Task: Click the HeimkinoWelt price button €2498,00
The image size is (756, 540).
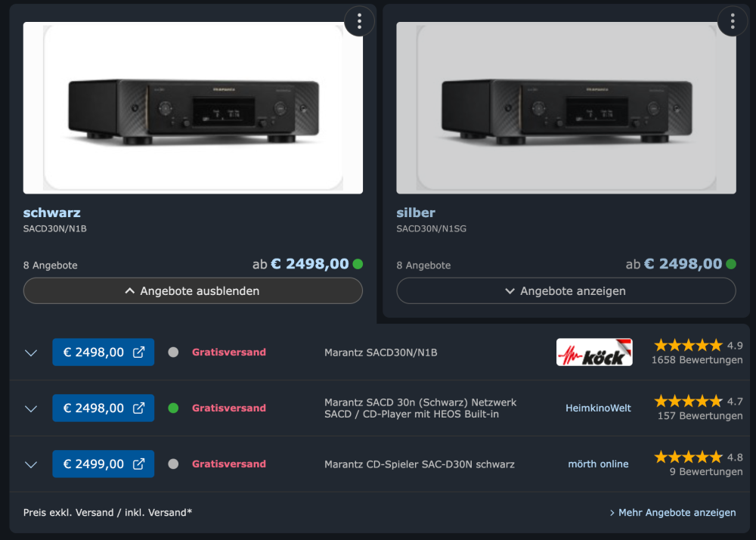Action: [x=94, y=408]
